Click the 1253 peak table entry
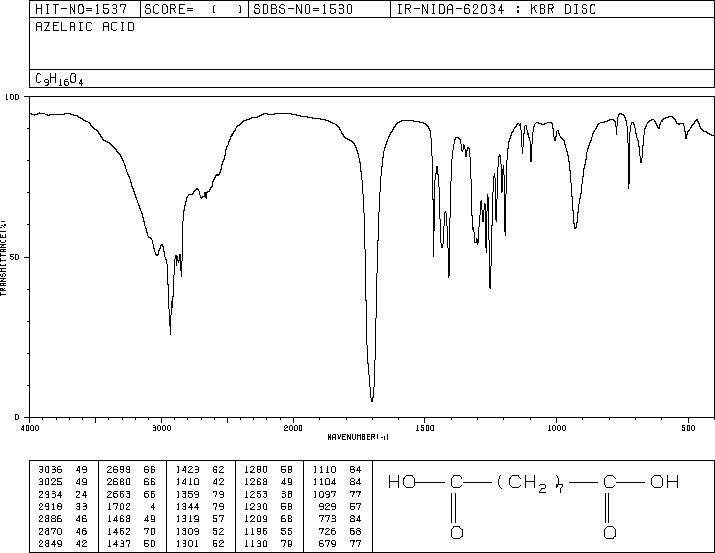715x553 pixels. (268, 494)
